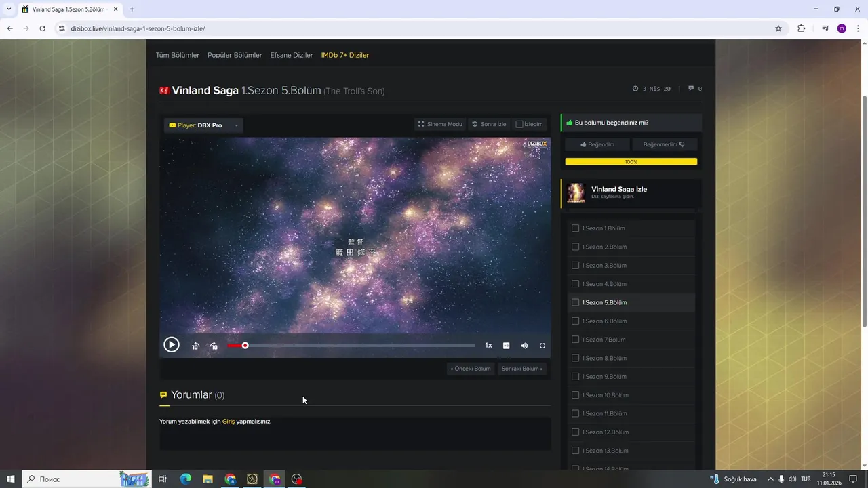Toggle subtitles with the CC icon
The image size is (868, 488).
pyautogui.click(x=506, y=346)
